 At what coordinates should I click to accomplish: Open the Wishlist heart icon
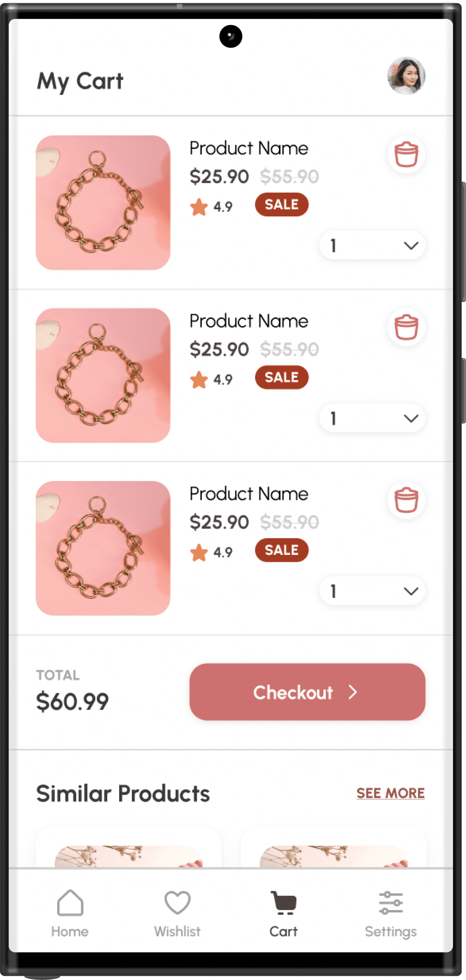tap(177, 902)
